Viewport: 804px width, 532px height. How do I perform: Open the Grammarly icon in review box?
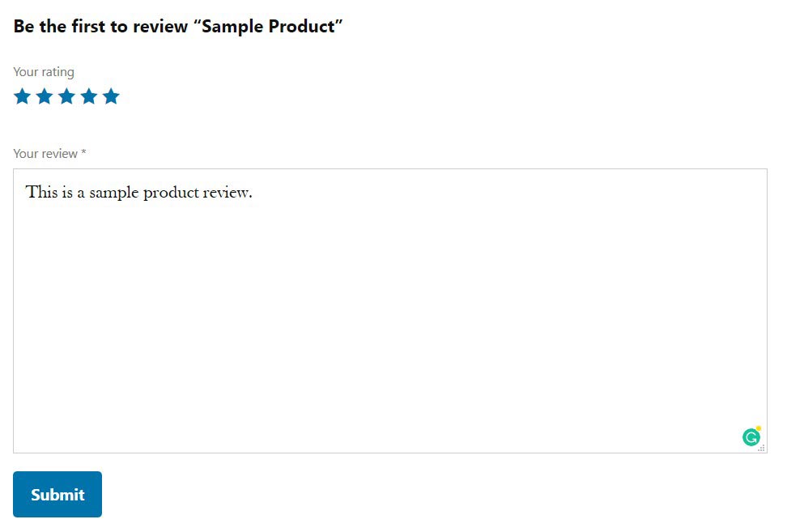pos(751,438)
